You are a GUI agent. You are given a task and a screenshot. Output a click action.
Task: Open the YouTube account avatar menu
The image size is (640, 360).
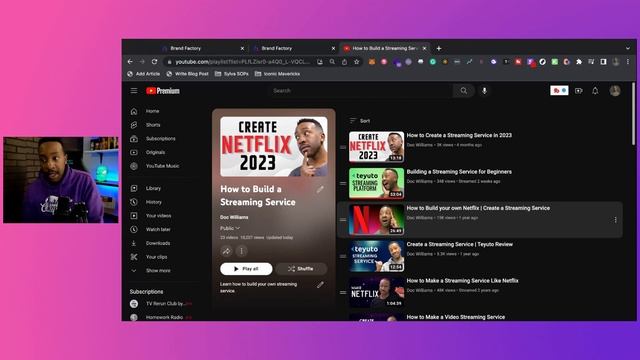[x=615, y=91]
